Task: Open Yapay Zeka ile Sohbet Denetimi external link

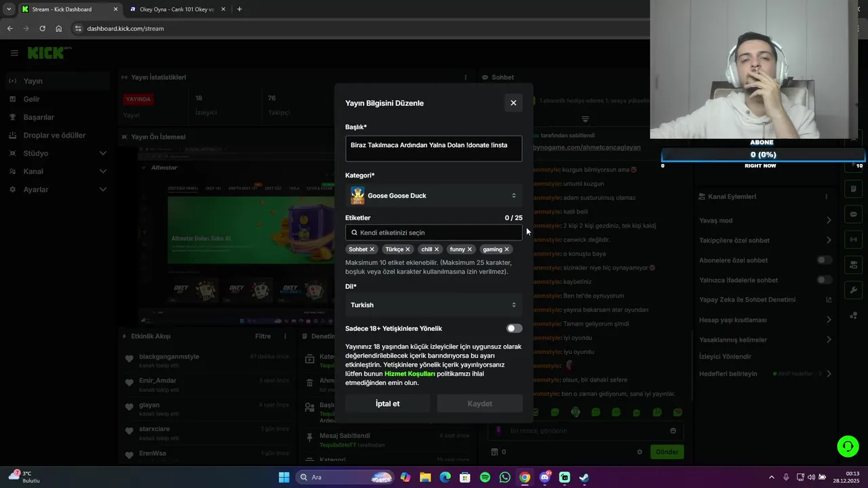Action: [x=829, y=300]
